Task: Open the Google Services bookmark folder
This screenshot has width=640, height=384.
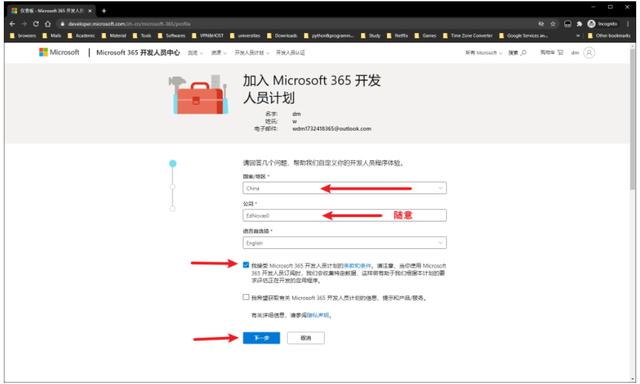Action: (524, 36)
